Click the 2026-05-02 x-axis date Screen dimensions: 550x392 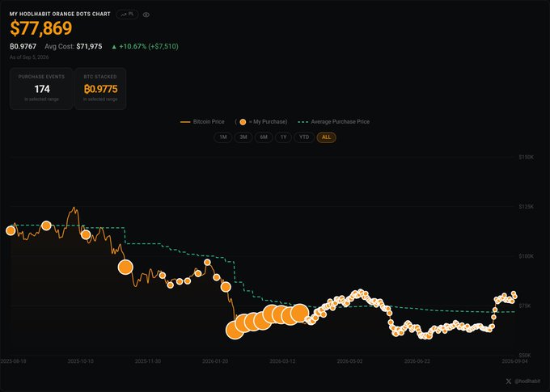pyautogui.click(x=349, y=361)
